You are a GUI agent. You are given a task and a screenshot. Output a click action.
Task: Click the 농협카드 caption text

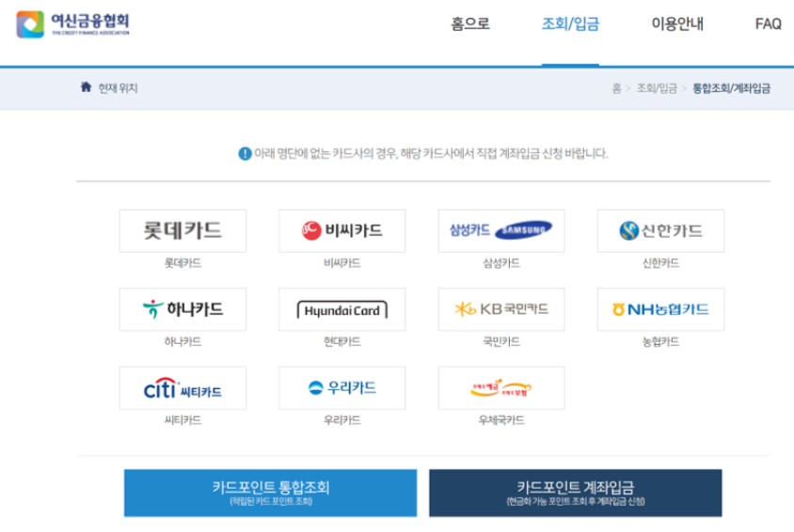tap(660, 342)
